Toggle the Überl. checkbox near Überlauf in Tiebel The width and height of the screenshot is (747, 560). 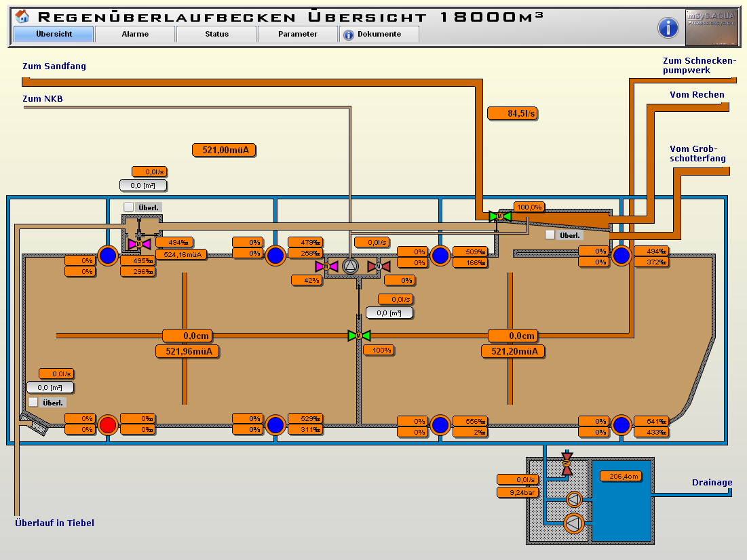33,402
